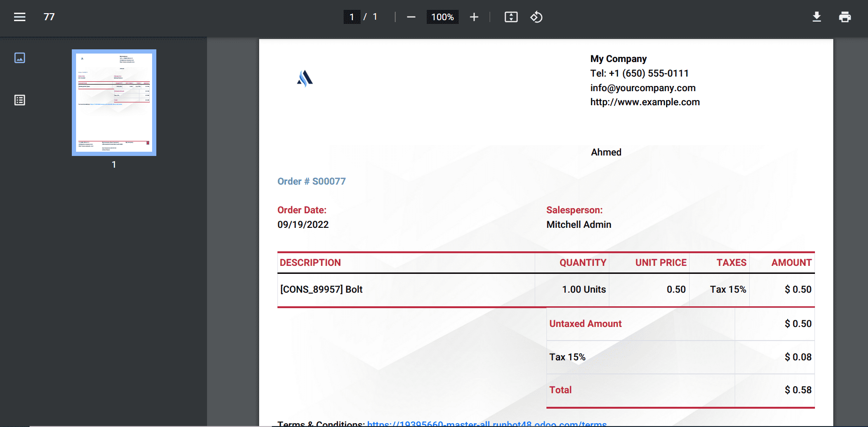Print the document using the printer icon
Screen dimensions: 868x427
pyautogui.click(x=845, y=17)
